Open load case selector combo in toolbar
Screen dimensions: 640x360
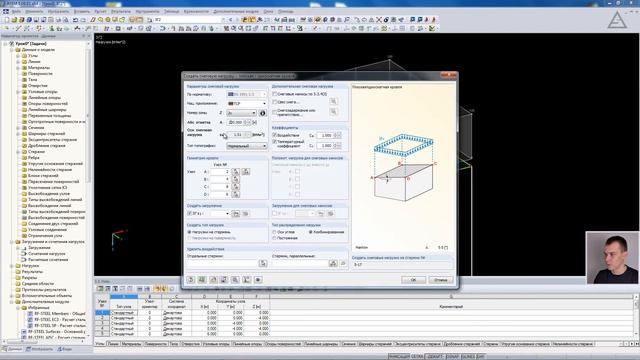point(189,20)
